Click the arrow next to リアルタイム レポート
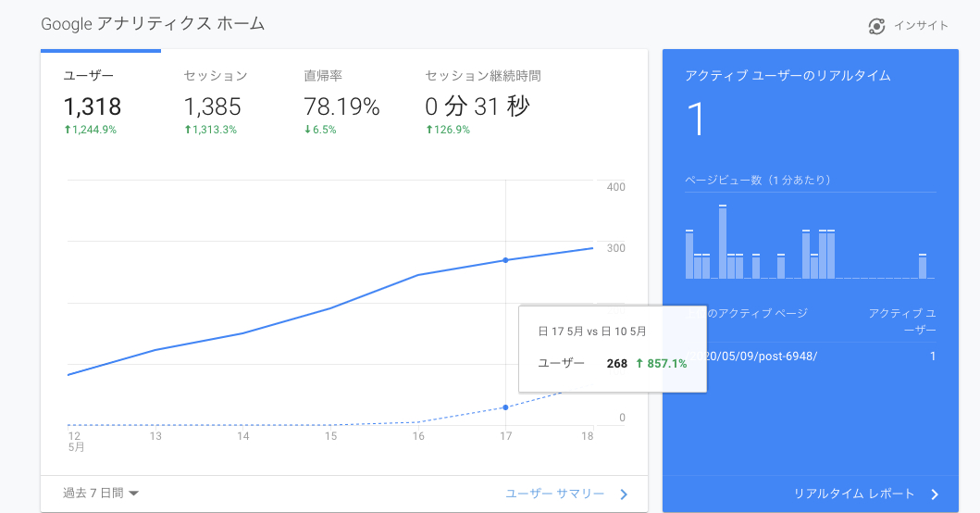Image resolution: width=980 pixels, height=513 pixels. point(935,494)
